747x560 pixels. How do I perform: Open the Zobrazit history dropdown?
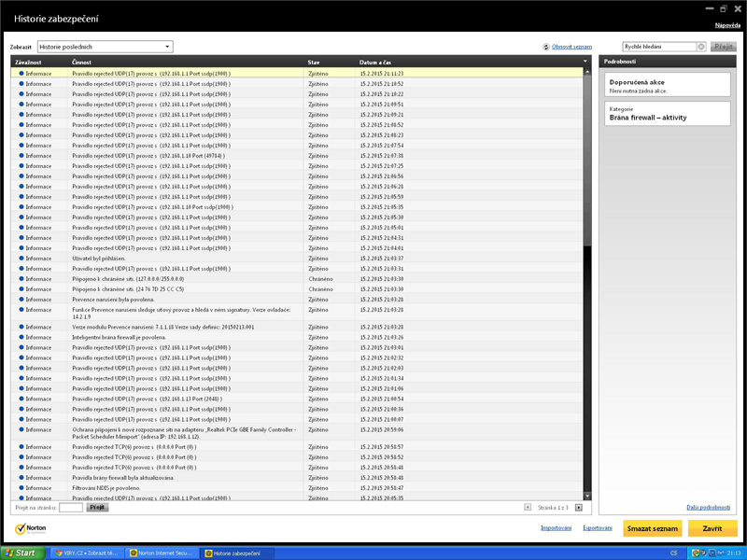(x=105, y=47)
